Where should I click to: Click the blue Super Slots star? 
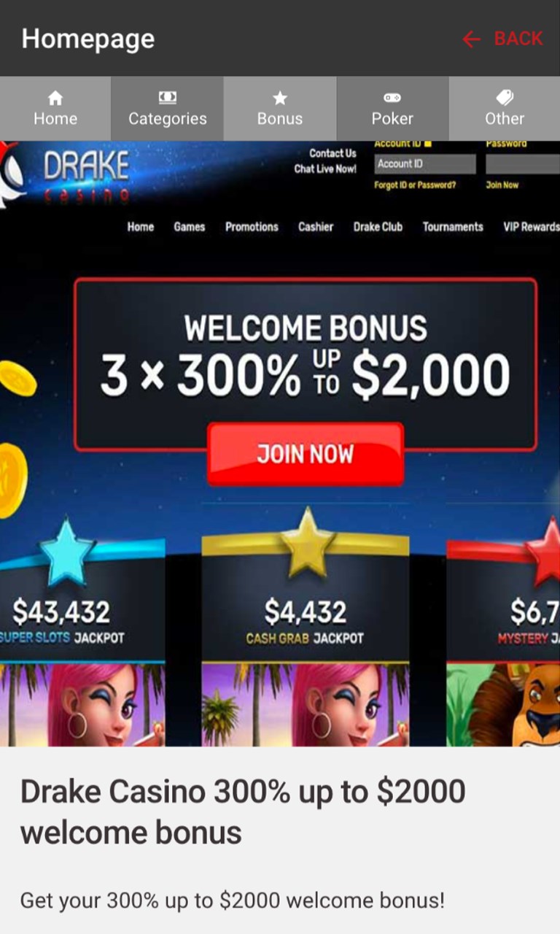tap(66, 551)
